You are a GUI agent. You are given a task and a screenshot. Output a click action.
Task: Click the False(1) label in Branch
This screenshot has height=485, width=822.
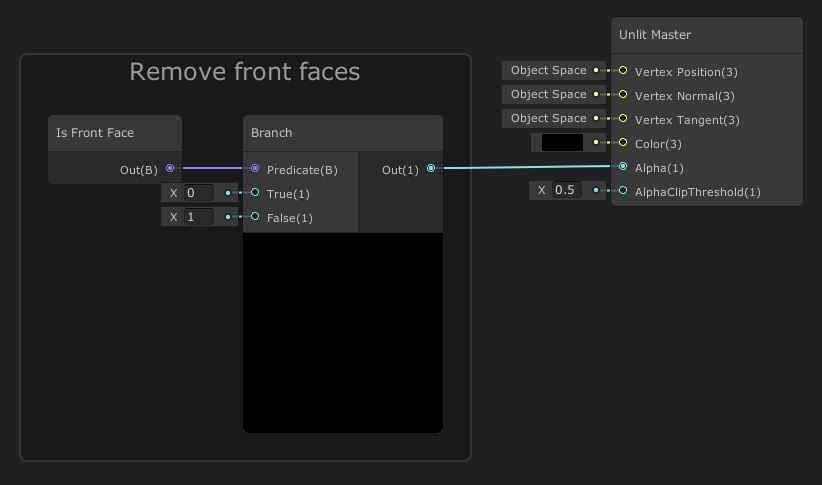click(289, 219)
